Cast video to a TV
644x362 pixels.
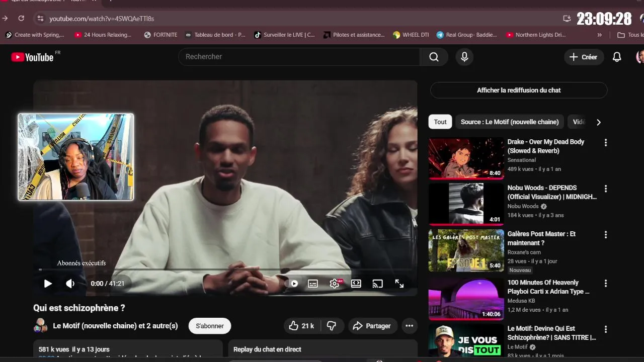(x=377, y=284)
